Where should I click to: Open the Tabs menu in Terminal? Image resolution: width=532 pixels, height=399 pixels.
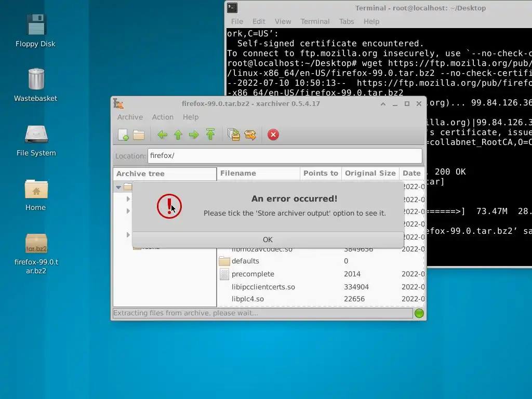click(x=347, y=21)
